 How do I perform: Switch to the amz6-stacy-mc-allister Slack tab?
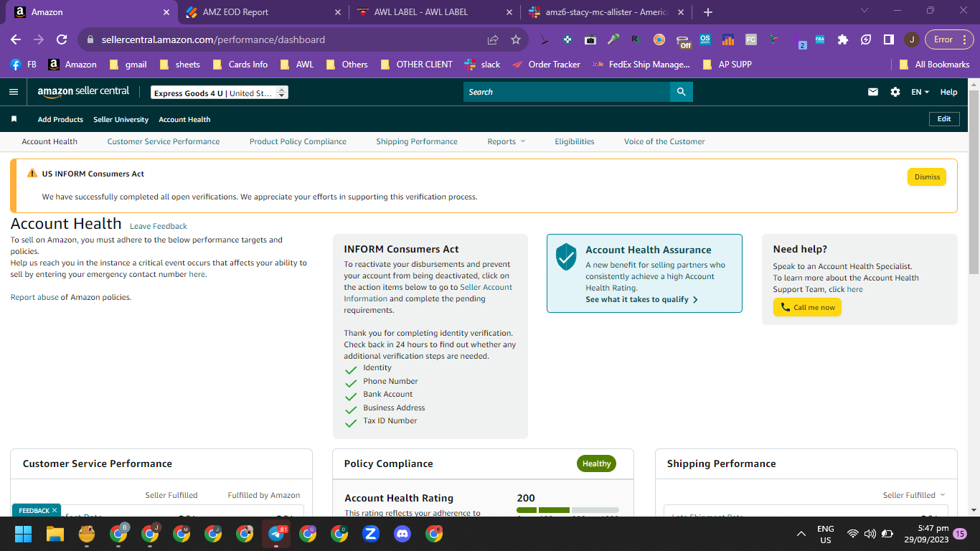[x=606, y=12]
